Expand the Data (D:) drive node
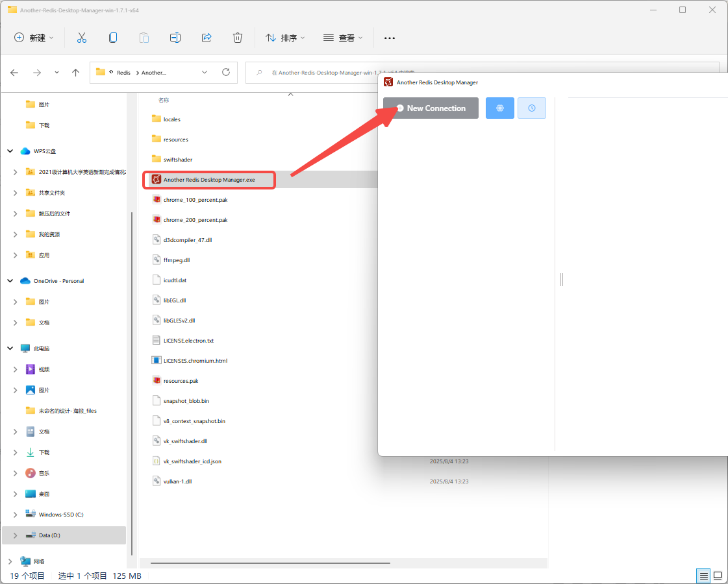Viewport: 728px width, 584px height. 16,535
